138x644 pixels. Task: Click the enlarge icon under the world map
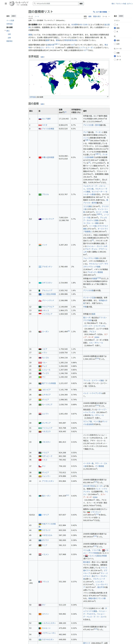point(108,96)
